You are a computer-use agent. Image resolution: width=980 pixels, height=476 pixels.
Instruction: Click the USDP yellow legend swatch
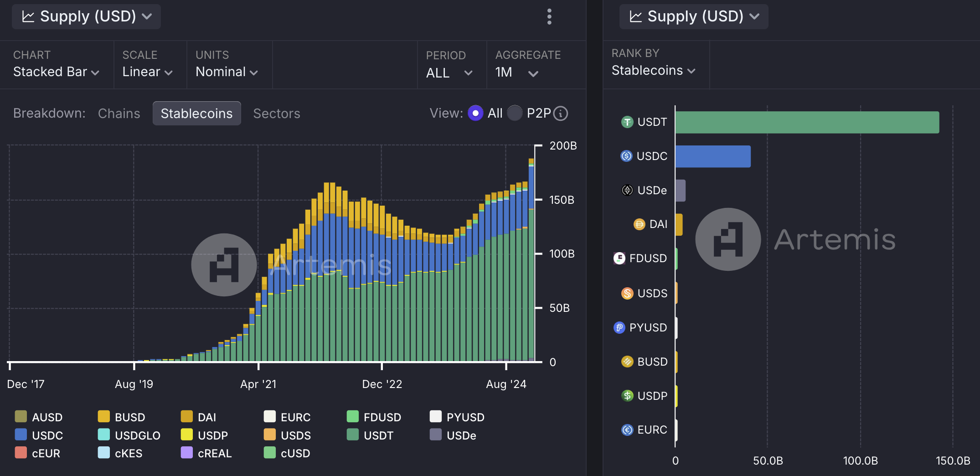(x=187, y=435)
